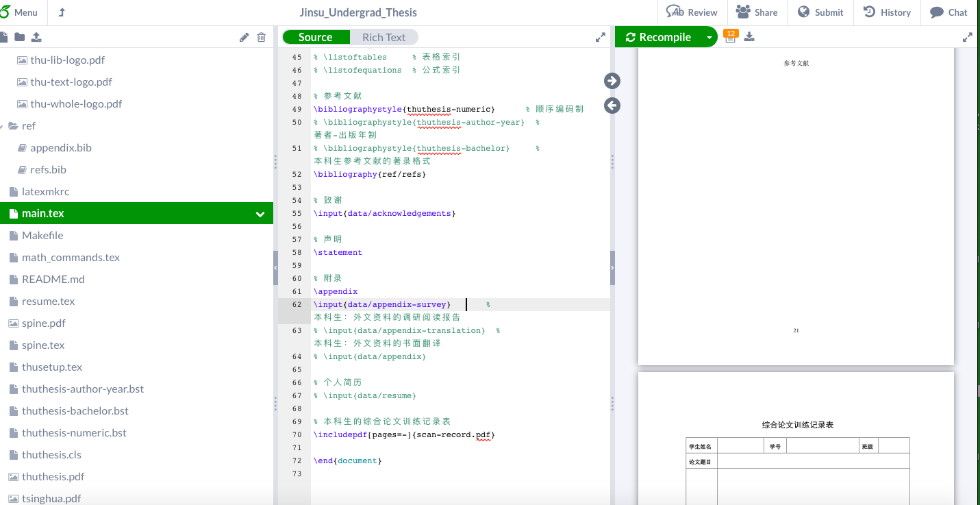Switch the editor to Rich Text mode
Screen dimensions: 980x505
[384, 37]
